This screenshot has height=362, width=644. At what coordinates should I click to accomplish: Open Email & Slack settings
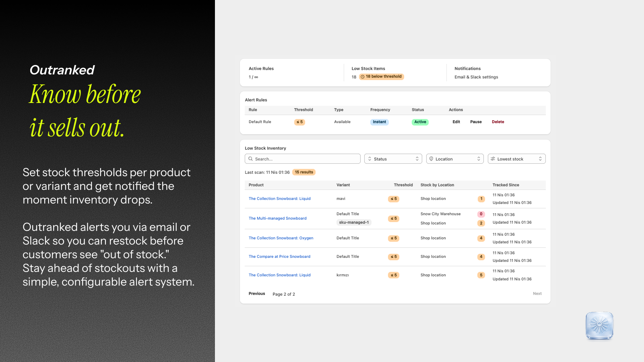click(476, 77)
